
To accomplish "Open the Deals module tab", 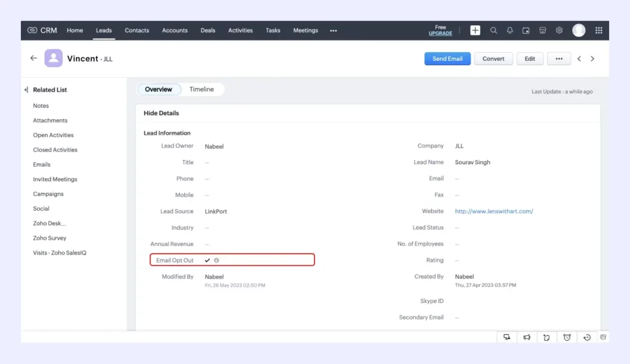I will (x=208, y=30).
